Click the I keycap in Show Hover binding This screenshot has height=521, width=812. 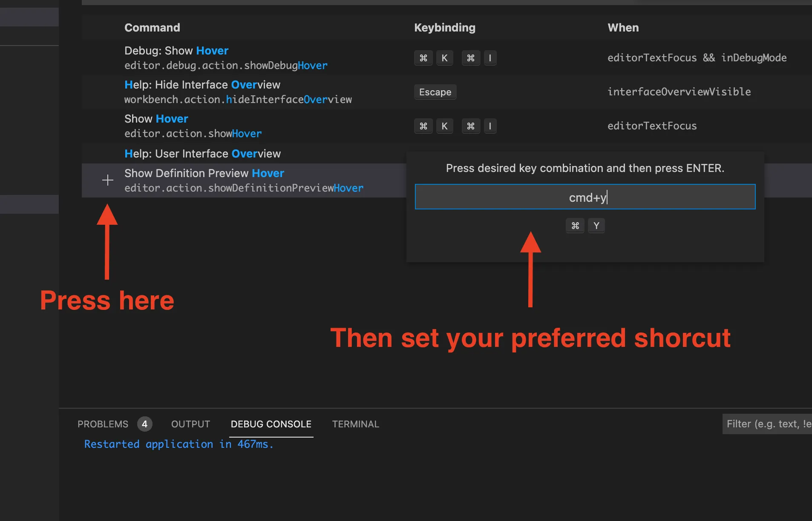coord(490,126)
